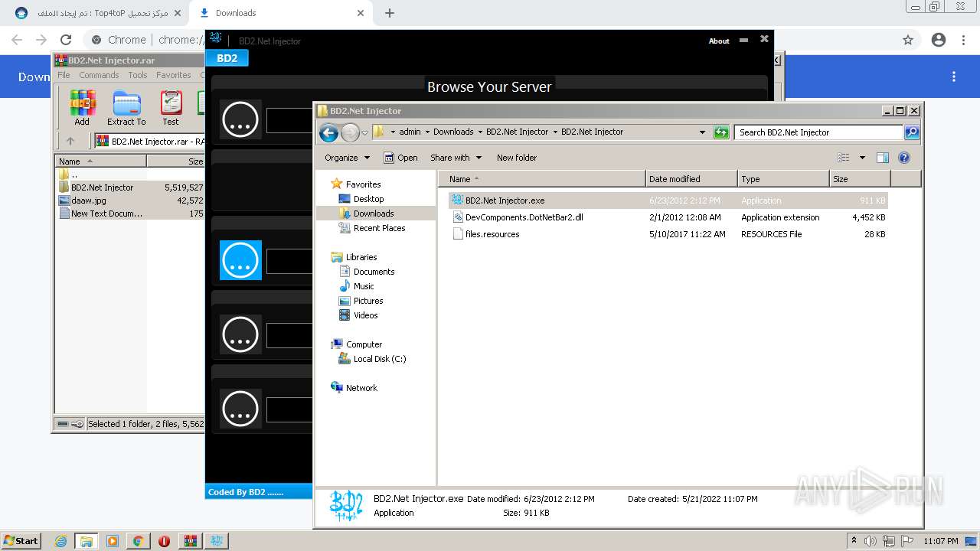980x551 pixels.
Task: Click bottom browse circle button in BD2 injector
Action: [240, 408]
